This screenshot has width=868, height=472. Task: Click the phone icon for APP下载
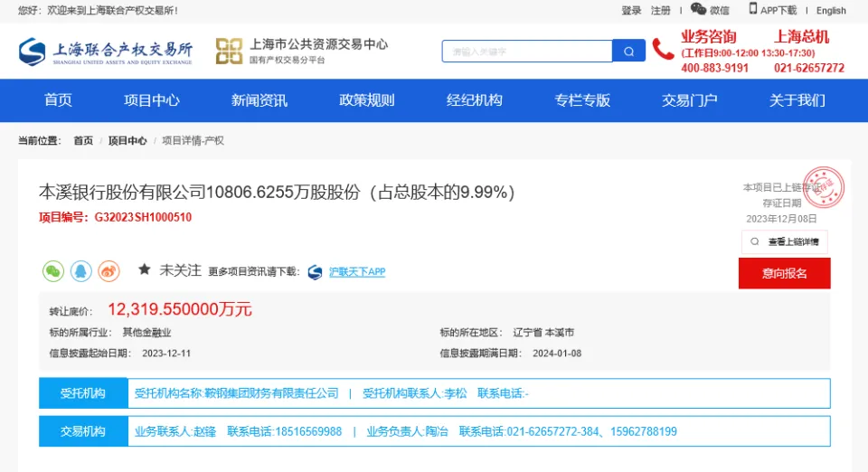pyautogui.click(x=753, y=9)
